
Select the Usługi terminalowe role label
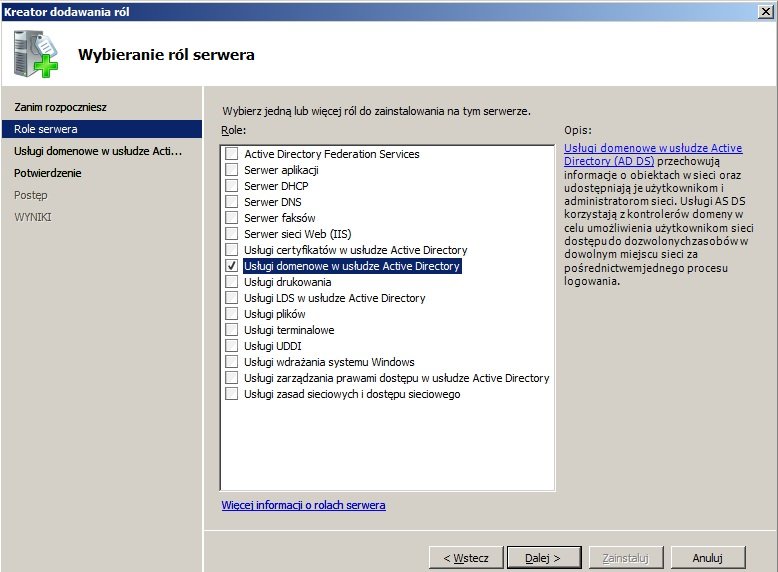[289, 330]
